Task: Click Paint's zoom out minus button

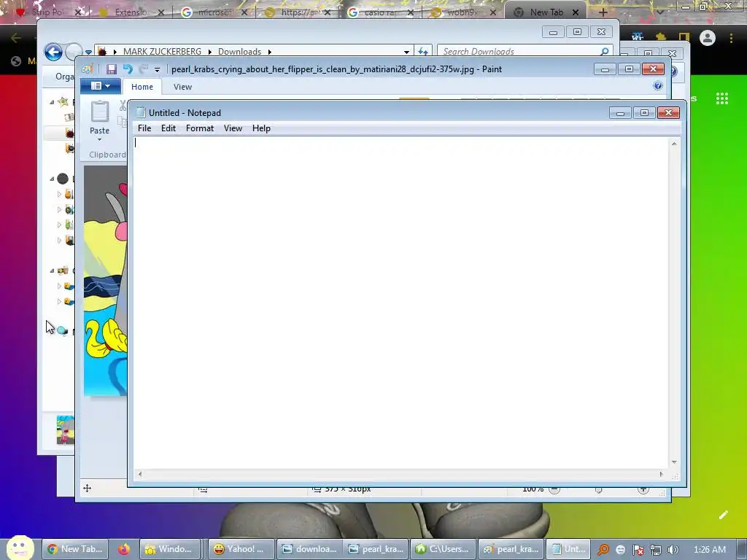Action: pyautogui.click(x=554, y=489)
